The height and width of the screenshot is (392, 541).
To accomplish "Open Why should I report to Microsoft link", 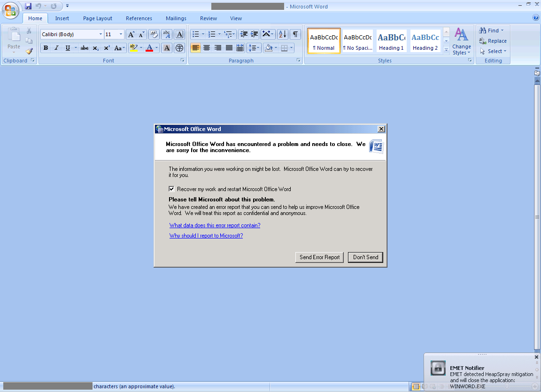I will click(206, 236).
